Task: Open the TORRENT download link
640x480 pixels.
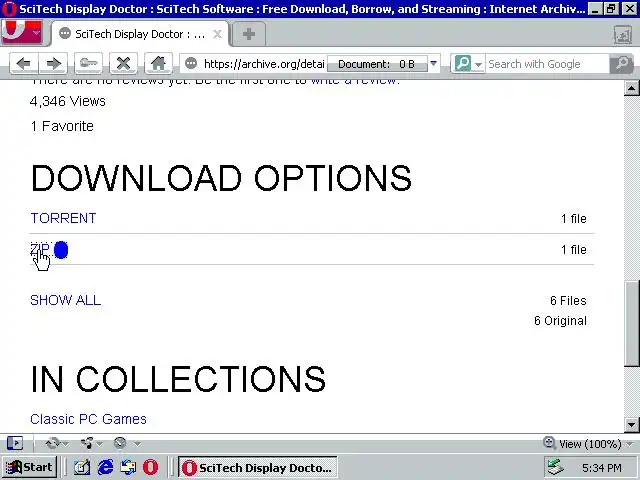Action: click(x=63, y=218)
